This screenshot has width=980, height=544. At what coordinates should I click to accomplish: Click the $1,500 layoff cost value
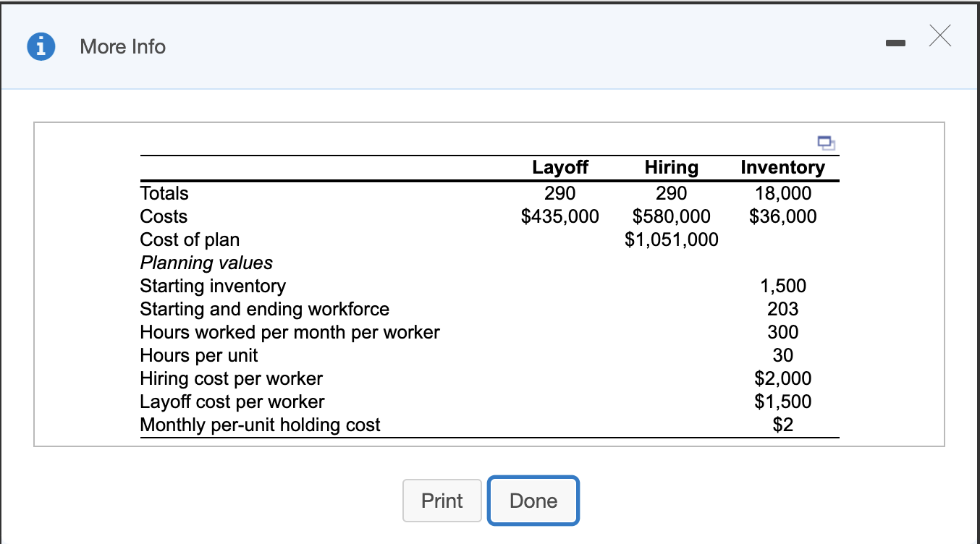[783, 401]
